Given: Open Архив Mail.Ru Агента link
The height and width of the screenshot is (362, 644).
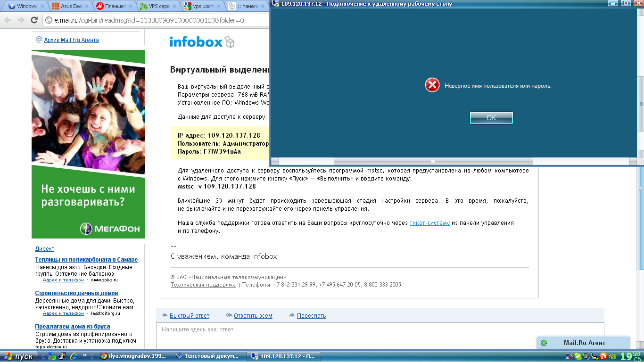Looking at the screenshot, I should pyautogui.click(x=71, y=40).
